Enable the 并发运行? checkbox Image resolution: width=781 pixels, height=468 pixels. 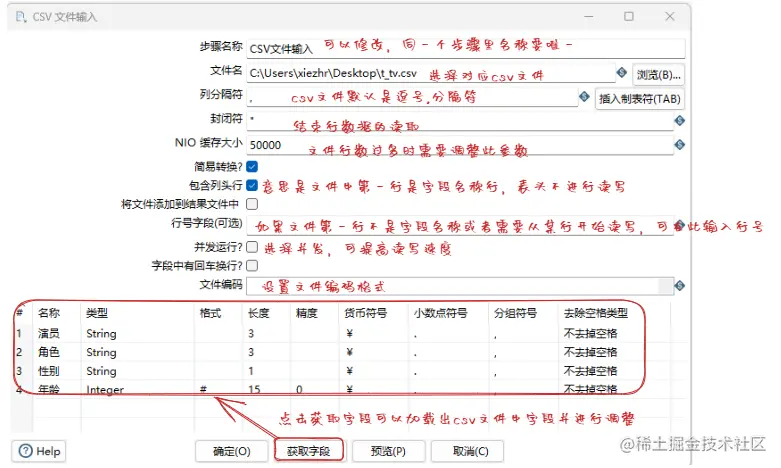(x=252, y=247)
